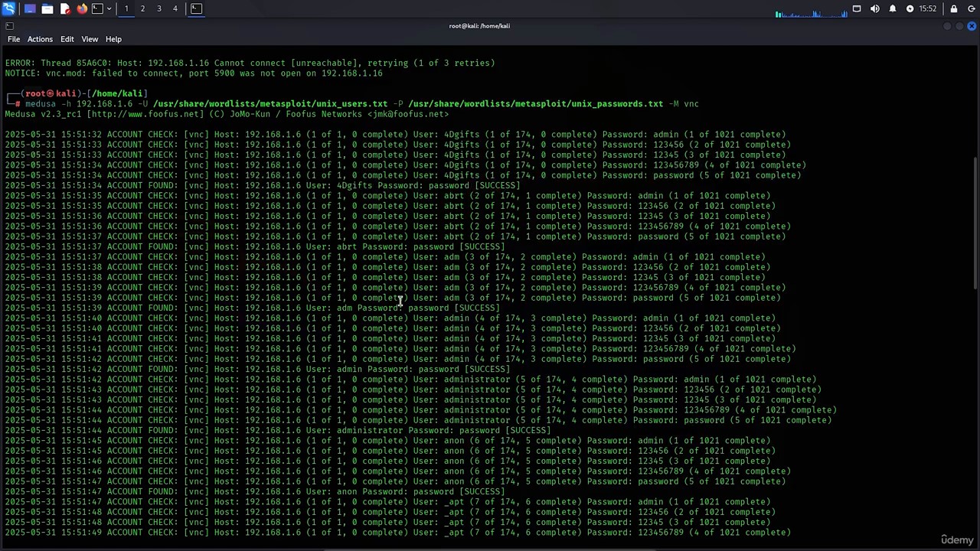
Task: Click the 'ERROR: Thread 85A6C0' line
Action: (x=250, y=63)
